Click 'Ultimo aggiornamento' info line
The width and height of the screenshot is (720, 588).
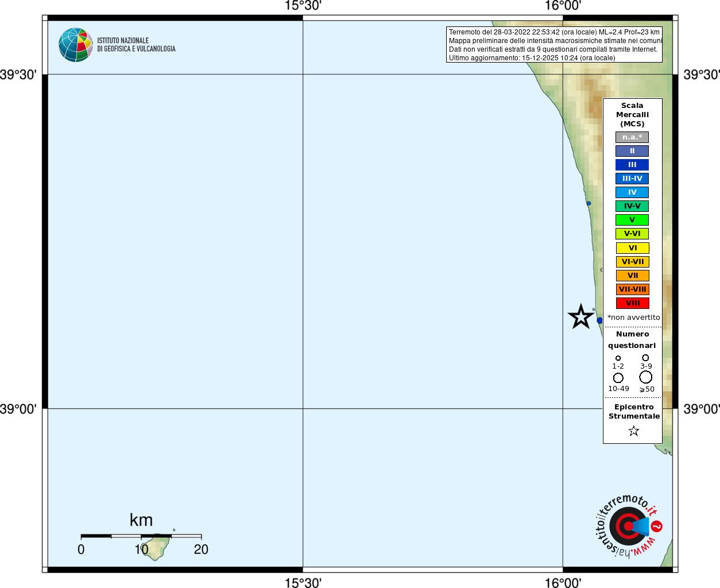[532, 58]
